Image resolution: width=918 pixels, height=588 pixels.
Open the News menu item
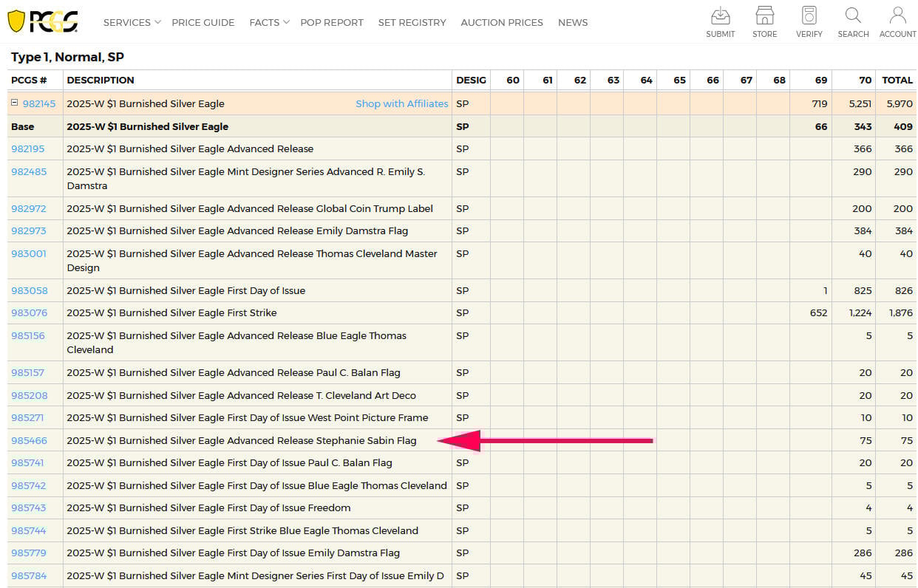coord(573,22)
